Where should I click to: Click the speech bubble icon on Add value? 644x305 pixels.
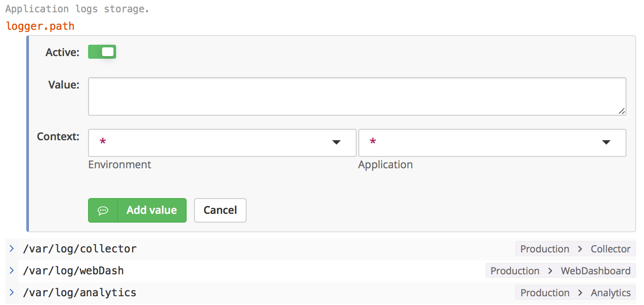[x=103, y=210]
